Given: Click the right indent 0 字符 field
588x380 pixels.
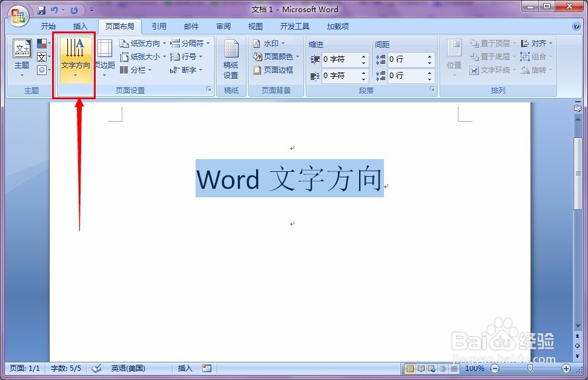Looking at the screenshot, I should pyautogui.click(x=340, y=76).
